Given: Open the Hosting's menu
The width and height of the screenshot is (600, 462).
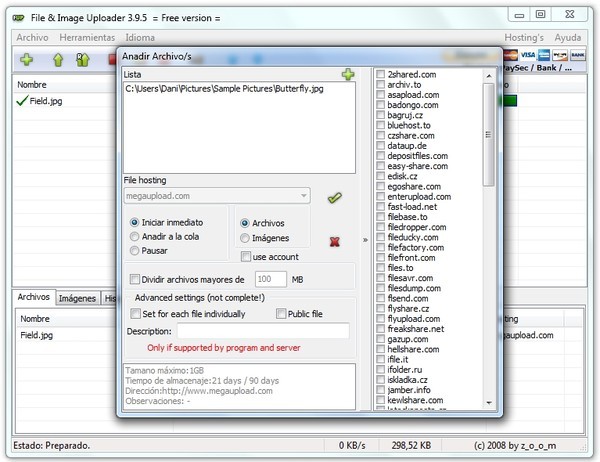Looking at the screenshot, I should point(524,38).
